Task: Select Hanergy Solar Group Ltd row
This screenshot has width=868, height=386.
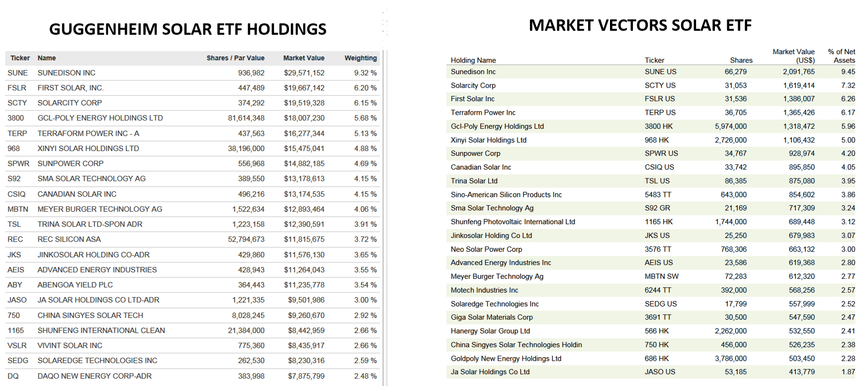Action: point(651,331)
